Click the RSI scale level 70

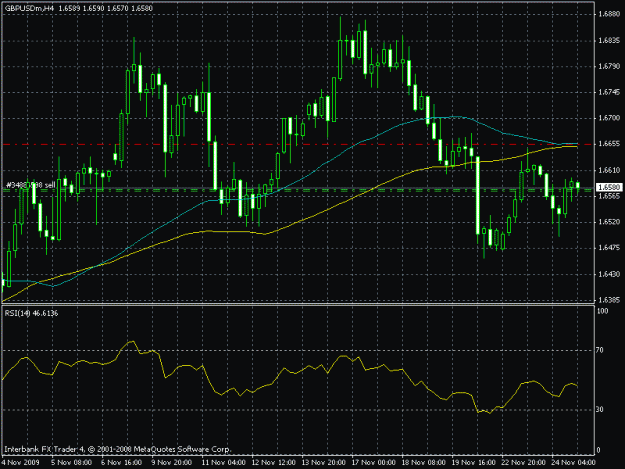[600, 350]
